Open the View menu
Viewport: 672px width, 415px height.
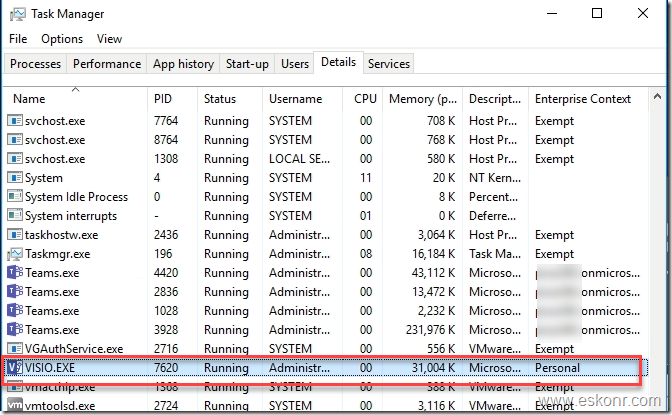109,39
